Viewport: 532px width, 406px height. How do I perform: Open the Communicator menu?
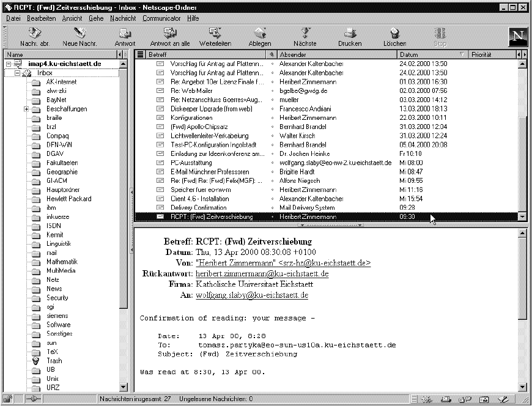pyautogui.click(x=161, y=18)
